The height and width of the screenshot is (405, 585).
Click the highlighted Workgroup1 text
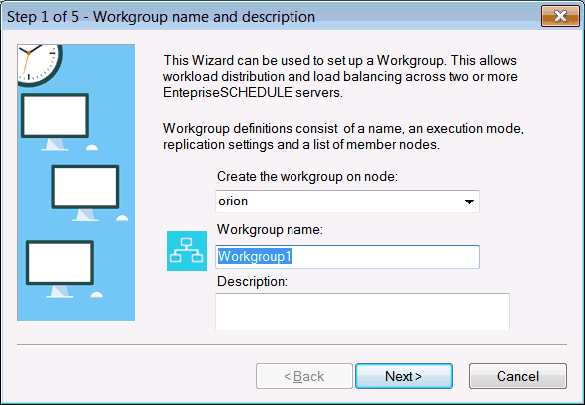click(x=254, y=257)
